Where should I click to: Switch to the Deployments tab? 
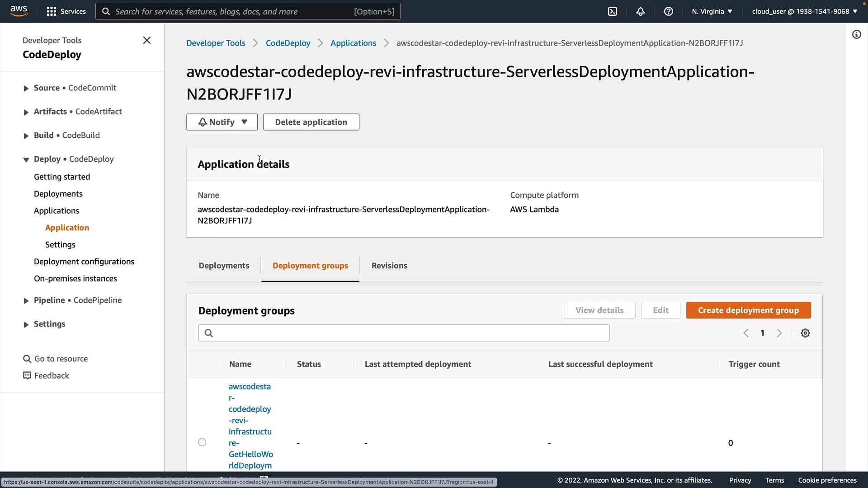coord(224,266)
